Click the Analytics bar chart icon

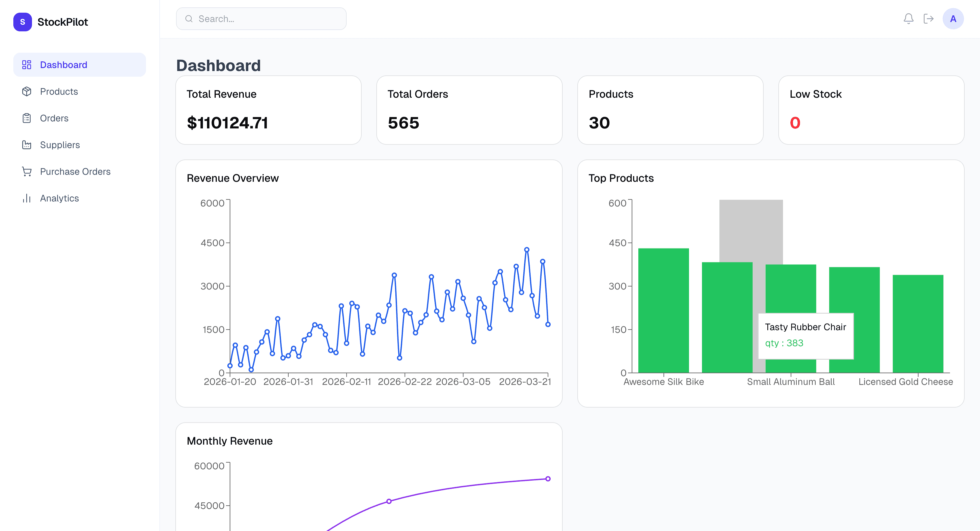[27, 198]
